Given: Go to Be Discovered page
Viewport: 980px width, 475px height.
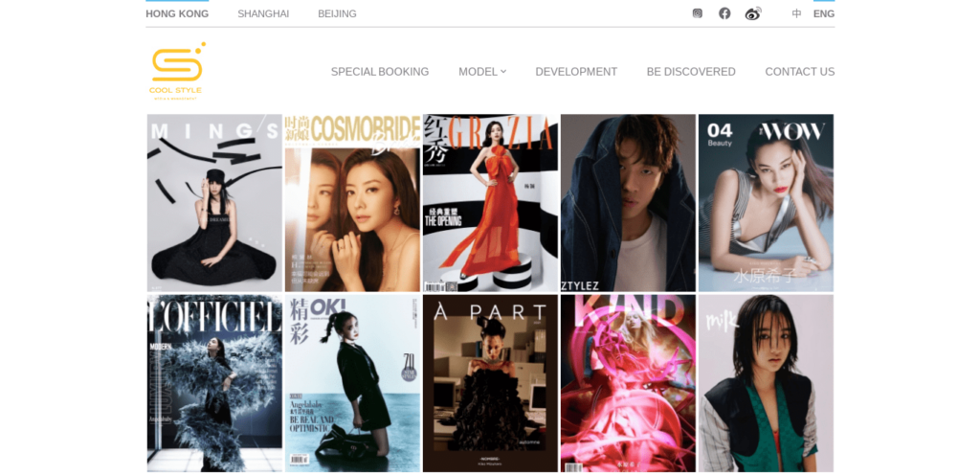Looking at the screenshot, I should (691, 72).
